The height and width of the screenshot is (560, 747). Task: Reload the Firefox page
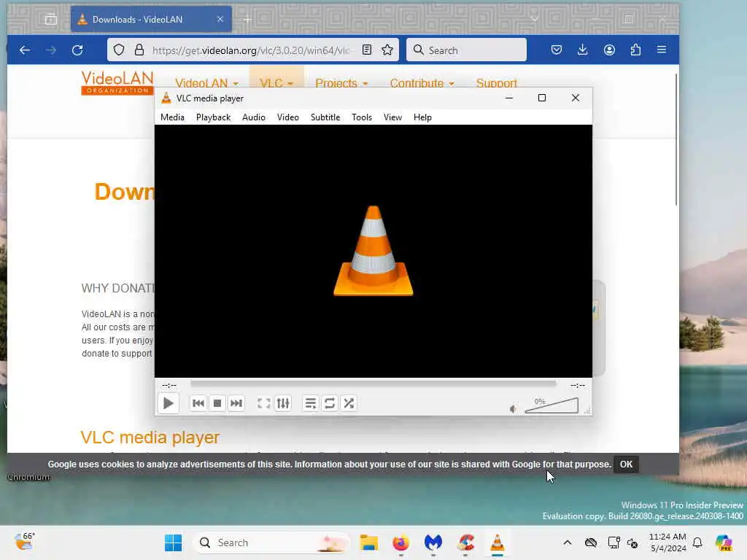click(x=77, y=50)
